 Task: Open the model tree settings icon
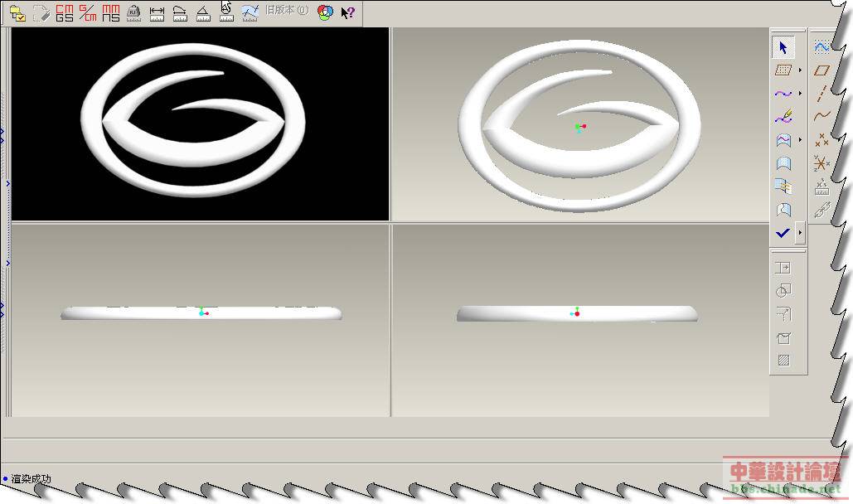17,13
